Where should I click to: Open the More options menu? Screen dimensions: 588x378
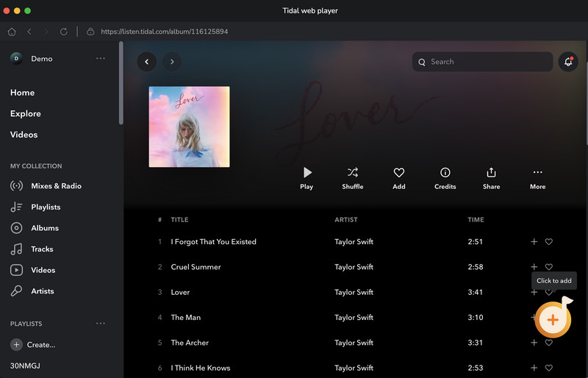[538, 178]
